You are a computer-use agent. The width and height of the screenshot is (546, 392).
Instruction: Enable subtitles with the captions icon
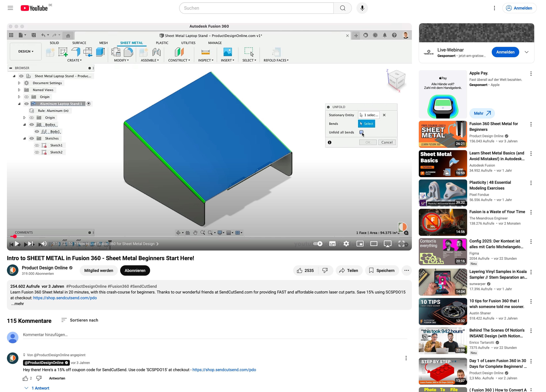click(332, 244)
